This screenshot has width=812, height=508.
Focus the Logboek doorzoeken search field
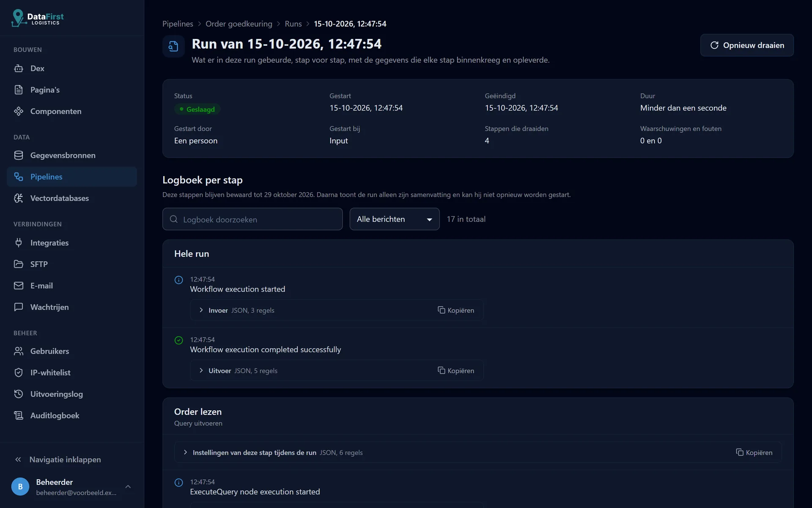(x=252, y=219)
